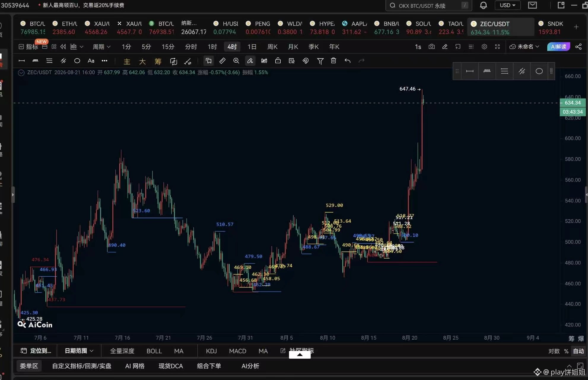588x380 pixels.
Task: Toggle the 大 large-order indicator
Action: pyautogui.click(x=142, y=61)
